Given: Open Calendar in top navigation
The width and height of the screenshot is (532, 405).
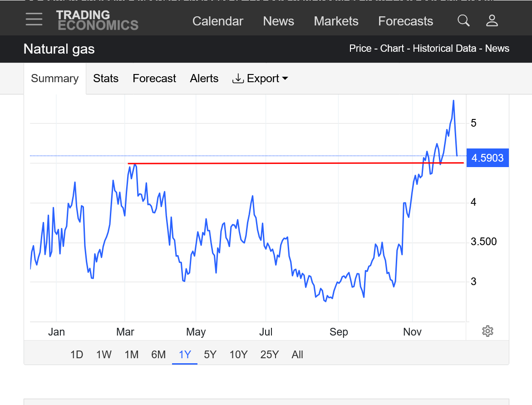Looking at the screenshot, I should pos(218,21).
